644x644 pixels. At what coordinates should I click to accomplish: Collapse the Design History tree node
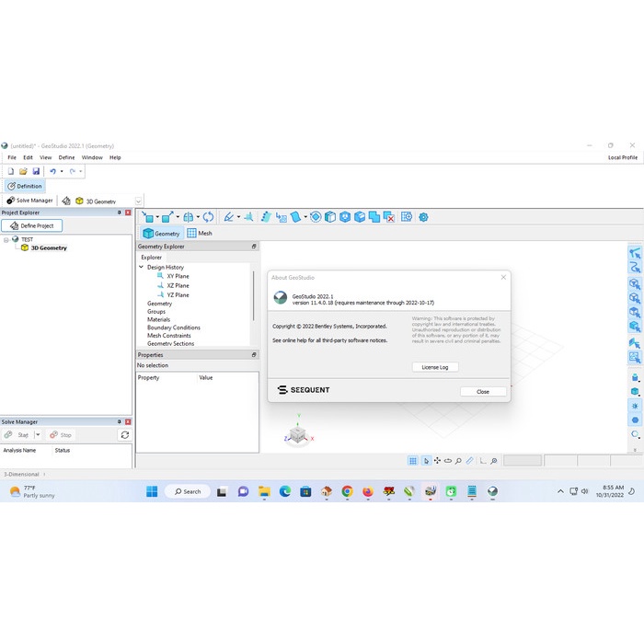[x=141, y=268]
